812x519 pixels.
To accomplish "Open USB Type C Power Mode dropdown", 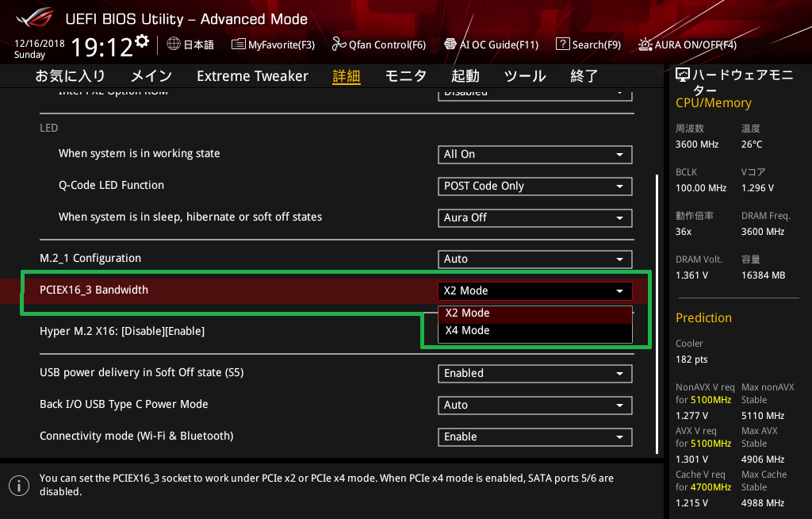I will [x=535, y=405].
